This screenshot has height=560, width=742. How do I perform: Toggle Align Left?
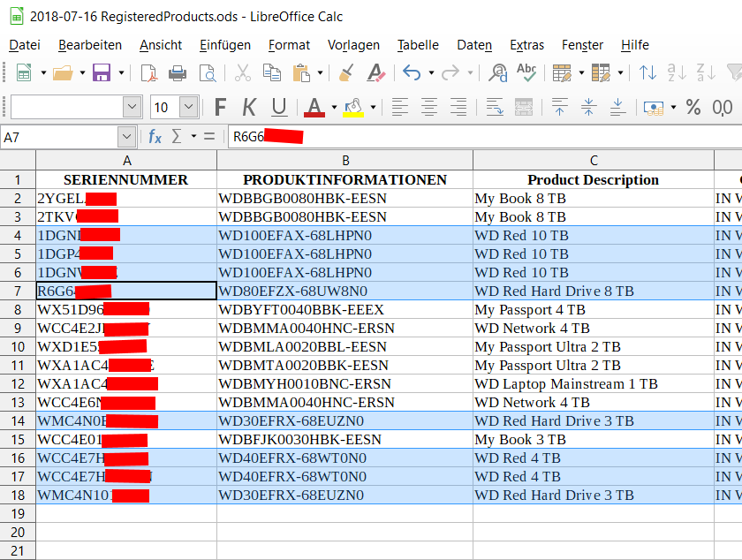point(400,108)
